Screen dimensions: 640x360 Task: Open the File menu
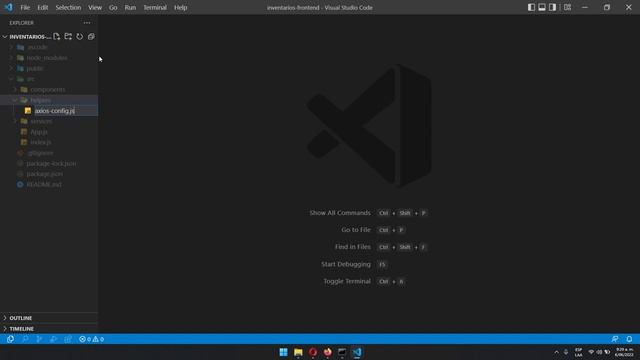[25, 7]
